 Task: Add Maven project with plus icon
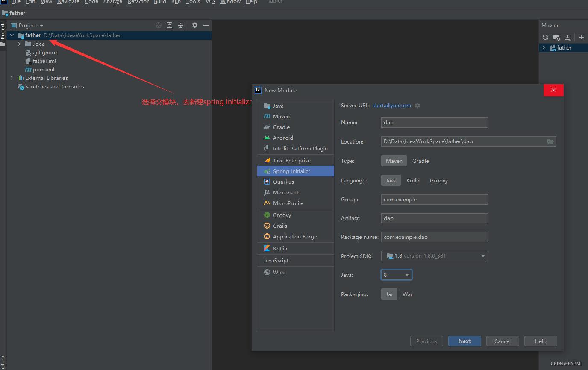(582, 37)
